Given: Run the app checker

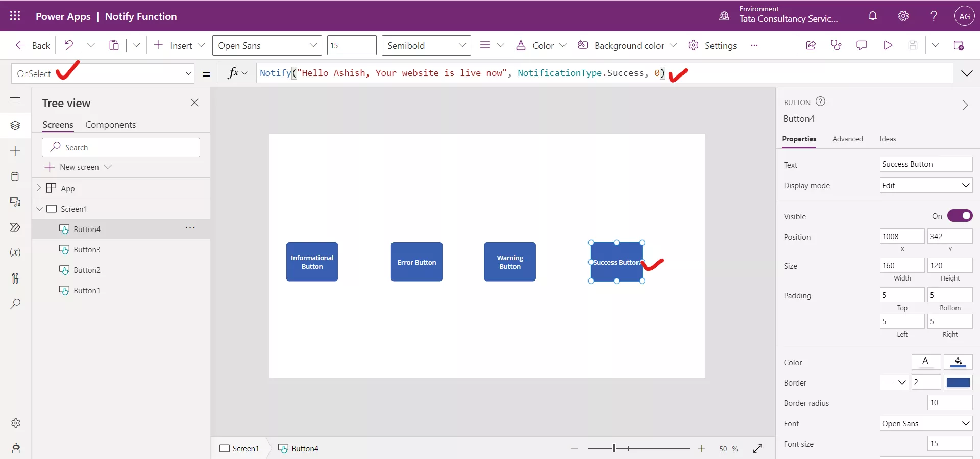Looking at the screenshot, I should [x=836, y=45].
